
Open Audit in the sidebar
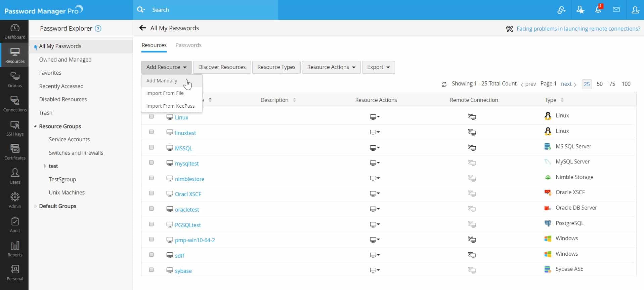click(x=15, y=225)
